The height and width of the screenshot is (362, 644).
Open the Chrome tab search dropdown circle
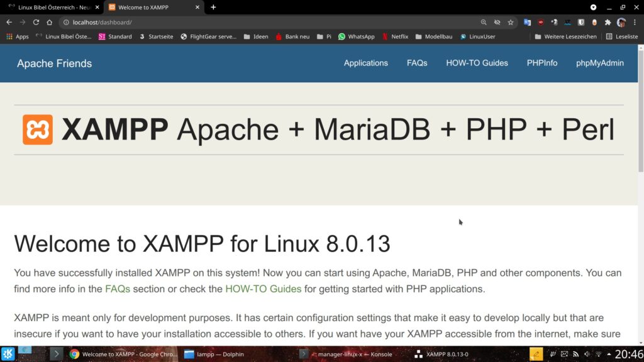point(593,7)
